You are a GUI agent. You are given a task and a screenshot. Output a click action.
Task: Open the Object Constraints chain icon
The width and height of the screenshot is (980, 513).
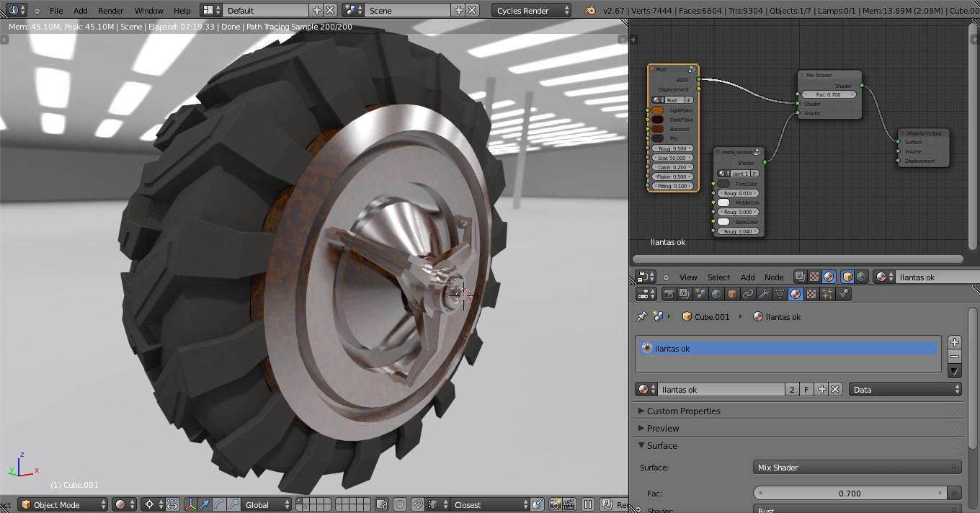(748, 294)
